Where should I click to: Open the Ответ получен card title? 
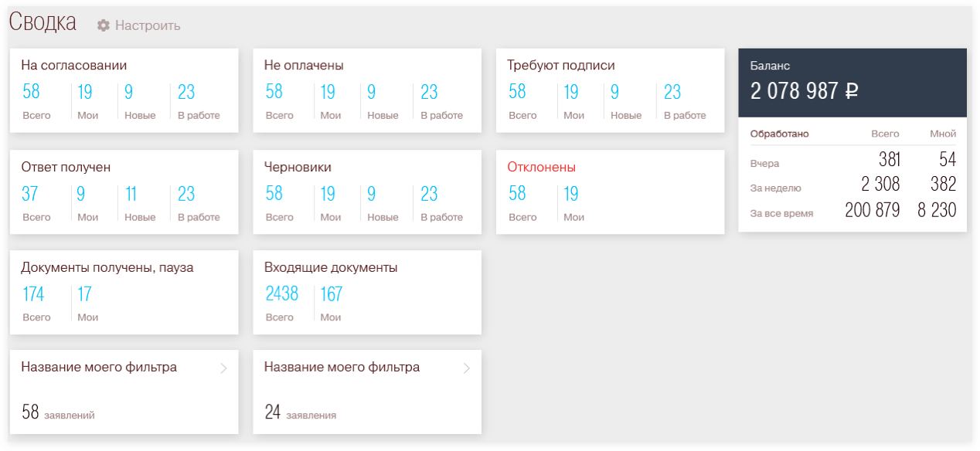pyautogui.click(x=66, y=167)
